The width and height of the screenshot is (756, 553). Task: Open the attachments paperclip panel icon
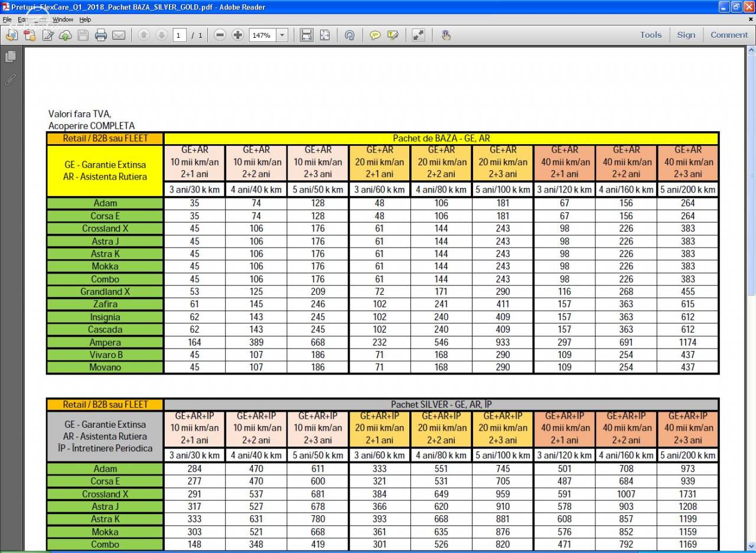coord(10,79)
